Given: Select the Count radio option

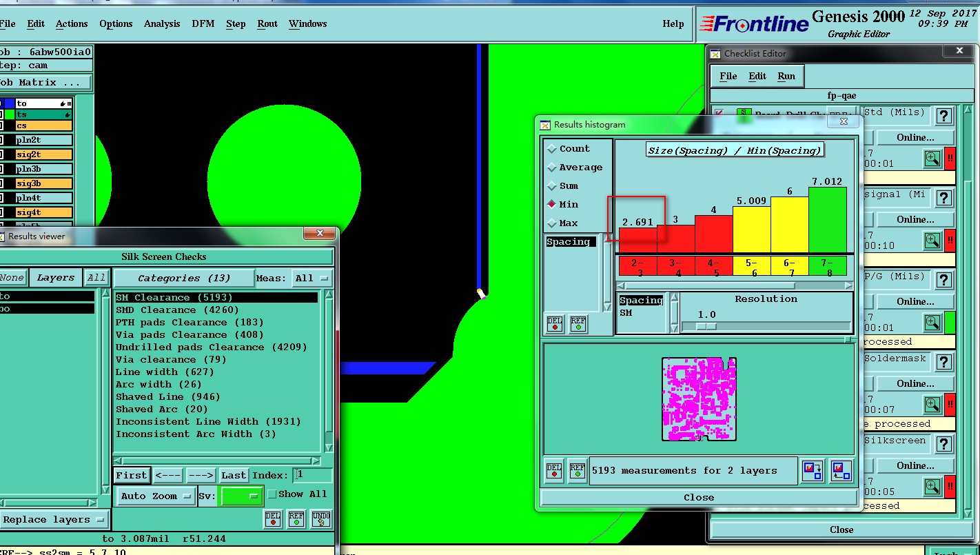Looking at the screenshot, I should [x=551, y=149].
